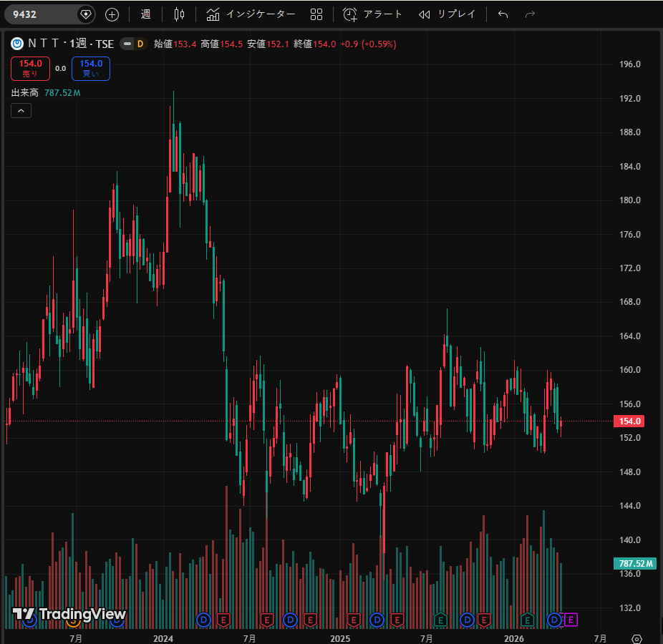Click the red 154.0 売り sell button
The width and height of the screenshot is (663, 644).
pyautogui.click(x=31, y=69)
